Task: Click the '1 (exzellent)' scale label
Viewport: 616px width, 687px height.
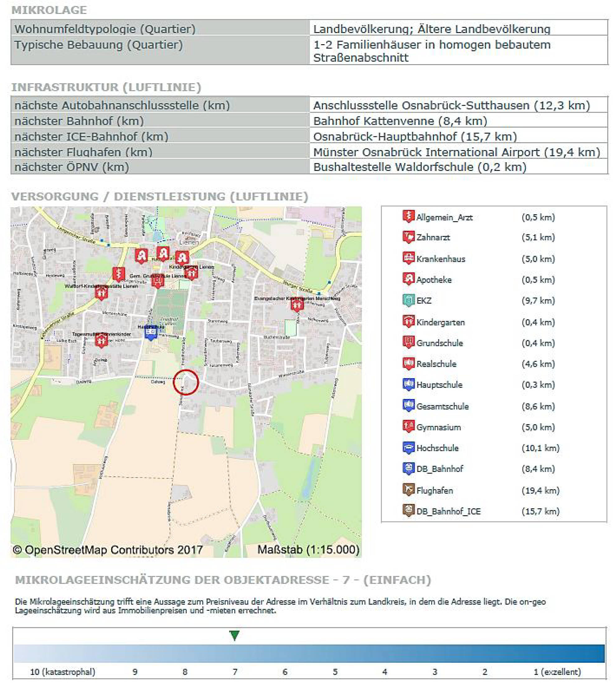Action: [x=557, y=672]
